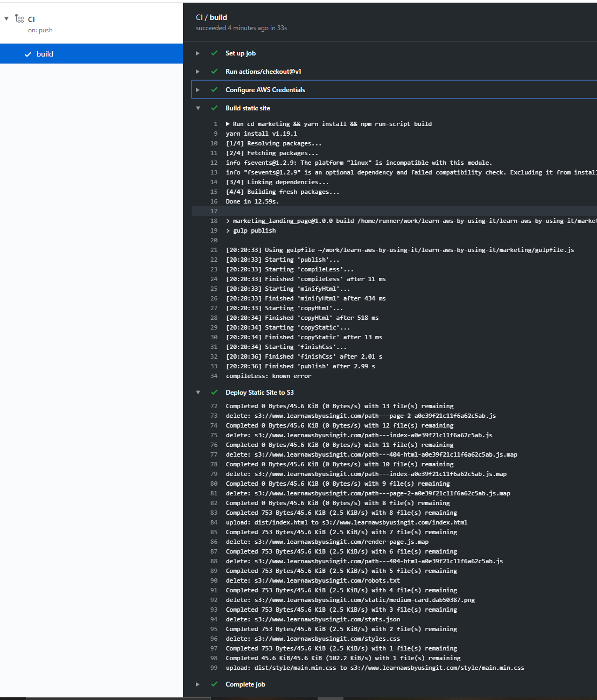Click the "on: push" trigger label
Viewport: 597px width, 700px height.
click(x=40, y=30)
